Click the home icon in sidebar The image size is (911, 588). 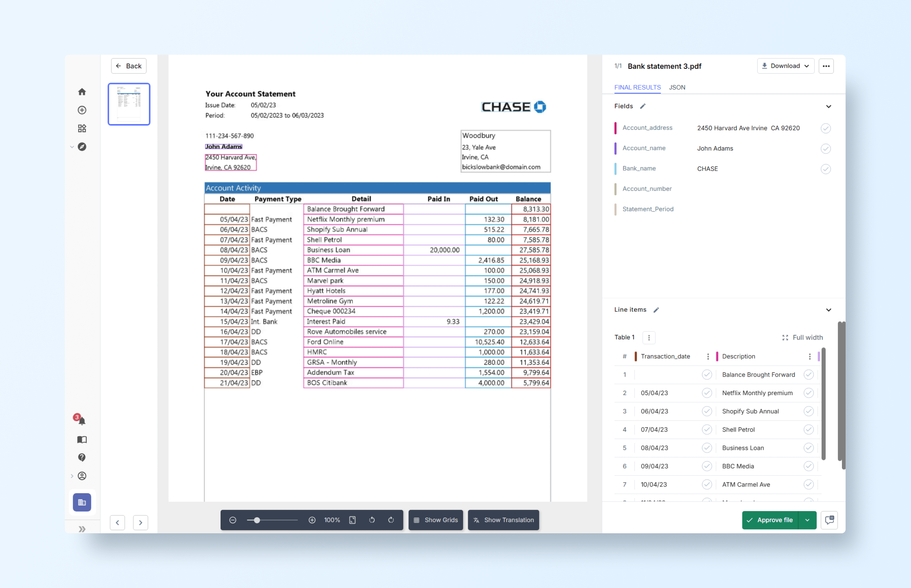click(82, 92)
